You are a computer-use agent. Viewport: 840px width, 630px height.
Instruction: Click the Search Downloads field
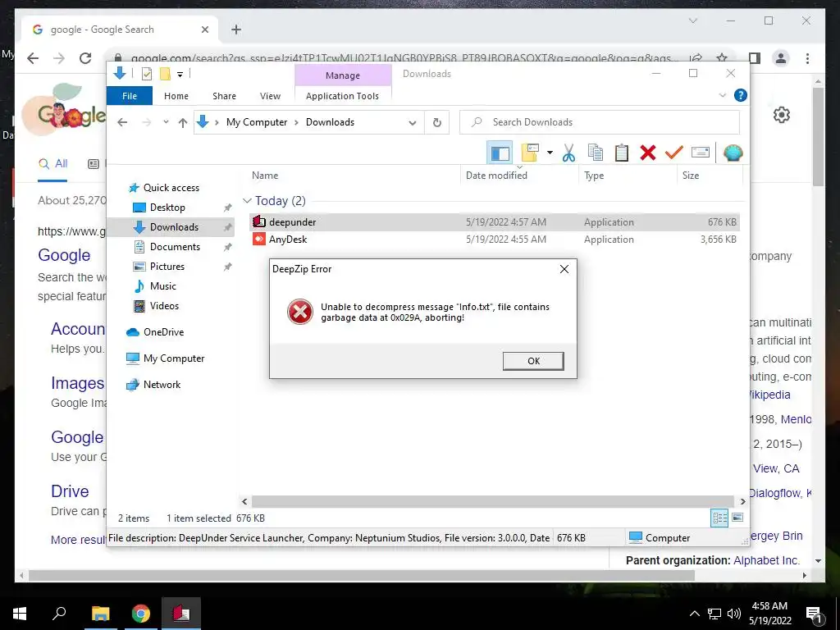[600, 122]
